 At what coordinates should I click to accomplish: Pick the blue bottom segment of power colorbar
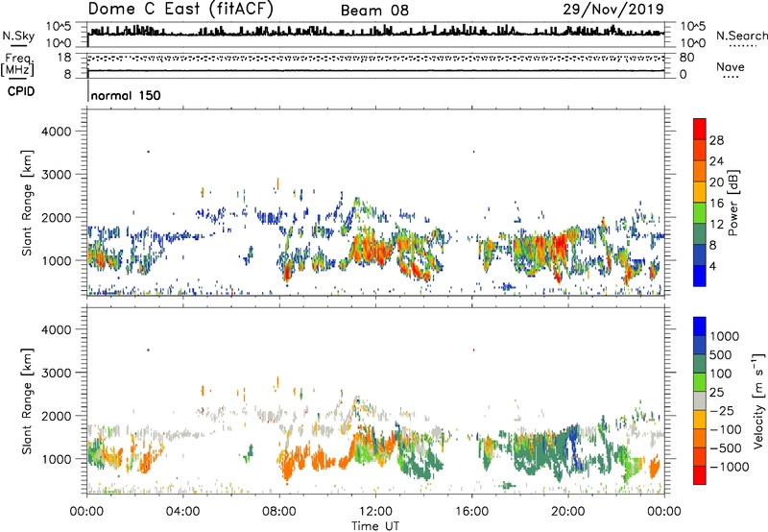[700, 277]
